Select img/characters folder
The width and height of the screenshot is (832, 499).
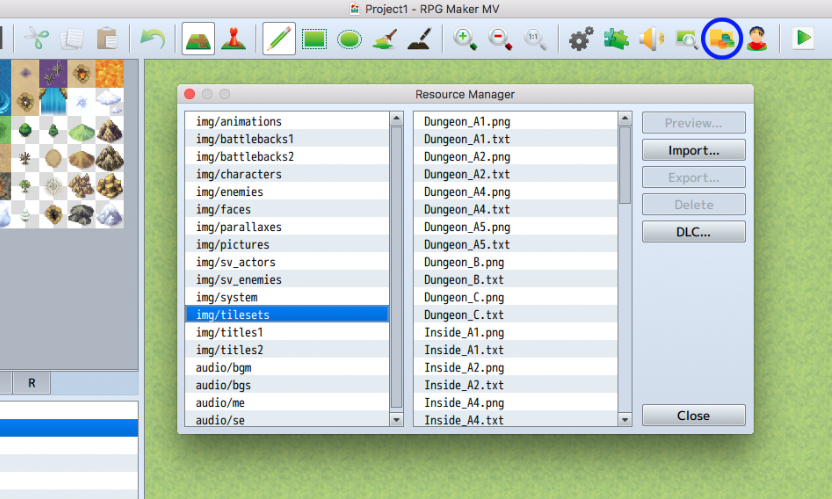pyautogui.click(x=287, y=174)
